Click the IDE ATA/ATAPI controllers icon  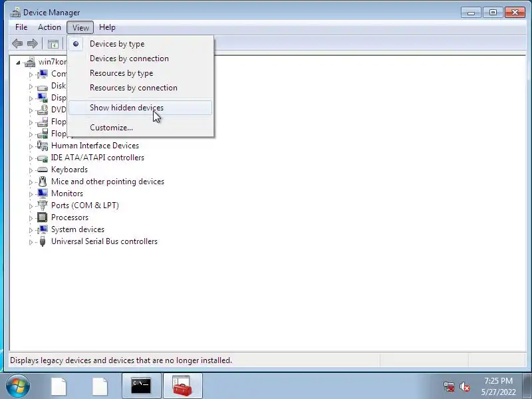(43, 158)
